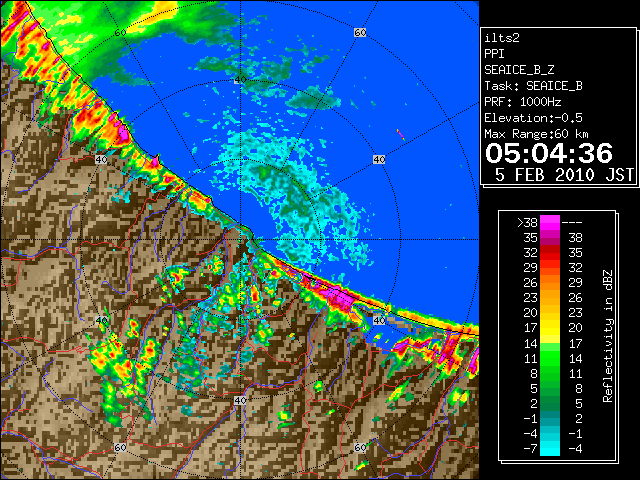The height and width of the screenshot is (480, 640).
Task: Click the cyan swatch beside -7
Action: pyautogui.click(x=550, y=449)
